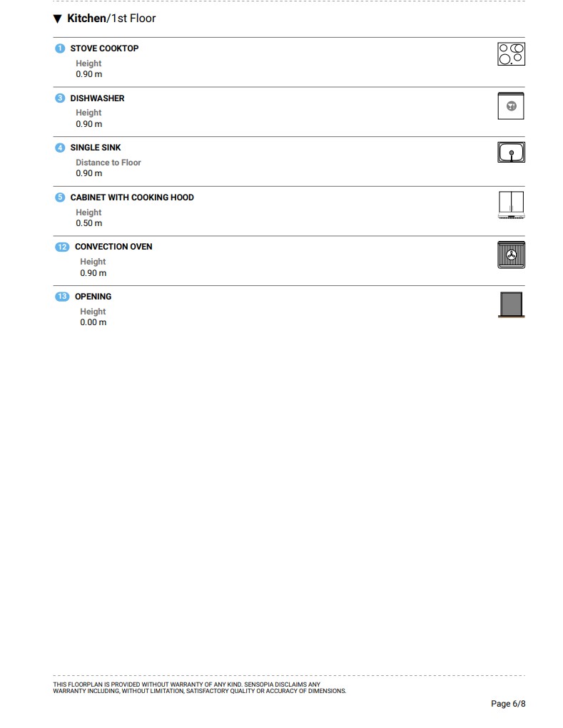Click the cabinet height value 0.50 m

89,223
